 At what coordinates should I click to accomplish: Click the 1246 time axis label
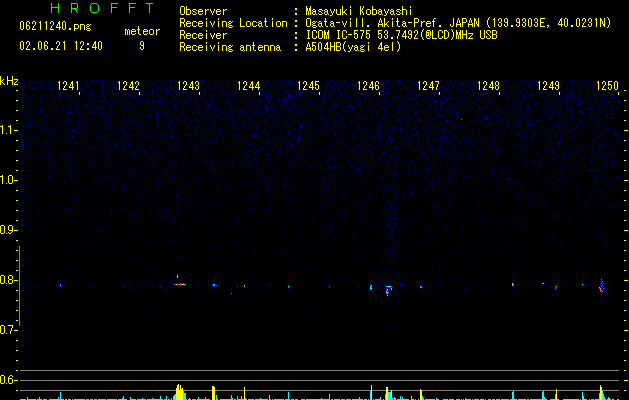coord(368,86)
